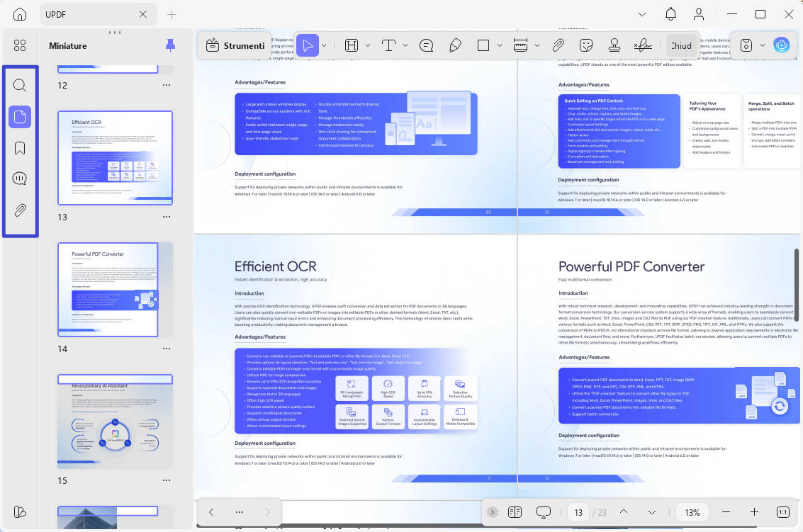Open the layers icon at sidebar bottom
The image size is (803, 532).
[19, 511]
